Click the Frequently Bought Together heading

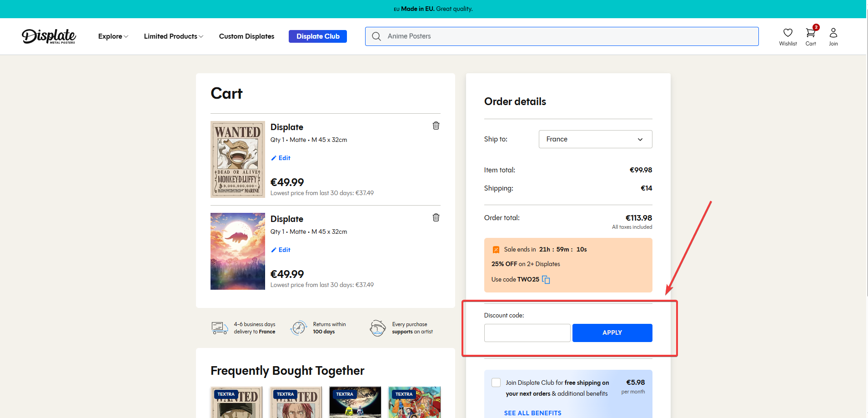point(287,371)
